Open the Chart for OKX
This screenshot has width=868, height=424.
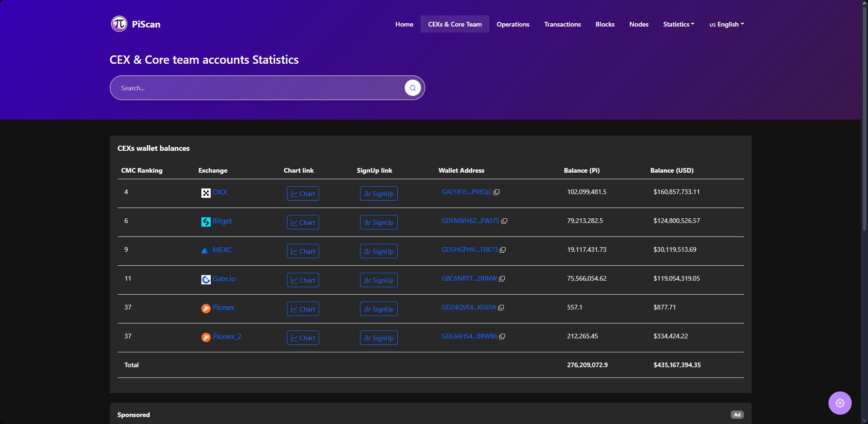tap(303, 194)
